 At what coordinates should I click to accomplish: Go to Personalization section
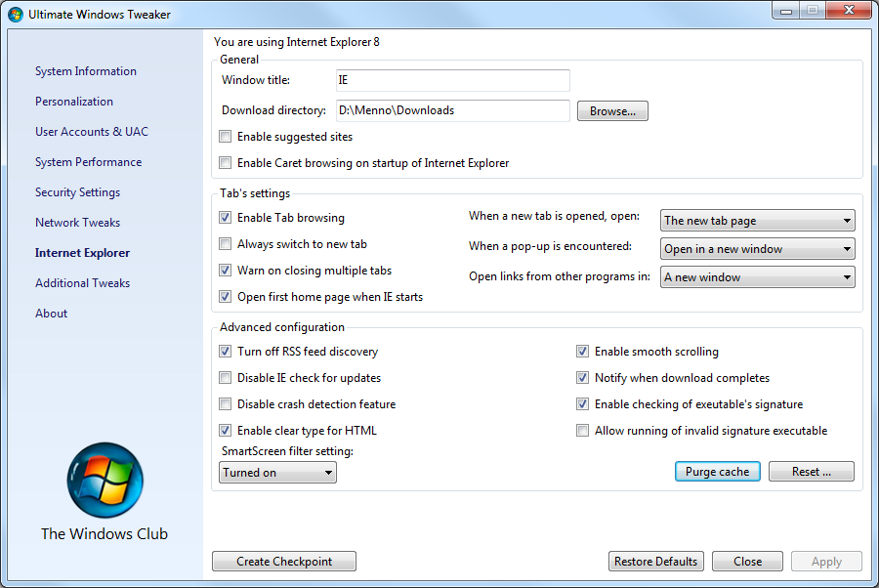(x=74, y=102)
